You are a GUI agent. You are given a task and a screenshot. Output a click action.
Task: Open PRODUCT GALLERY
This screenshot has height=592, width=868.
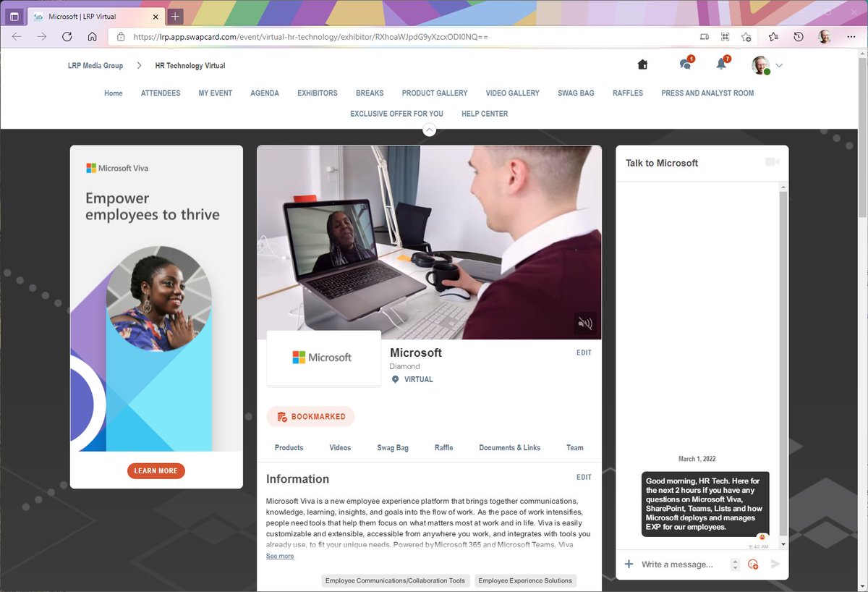pyautogui.click(x=435, y=93)
